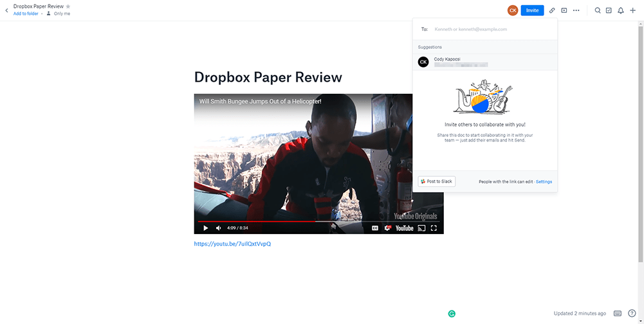Star the Dropbox Paper Review document

[x=68, y=6]
